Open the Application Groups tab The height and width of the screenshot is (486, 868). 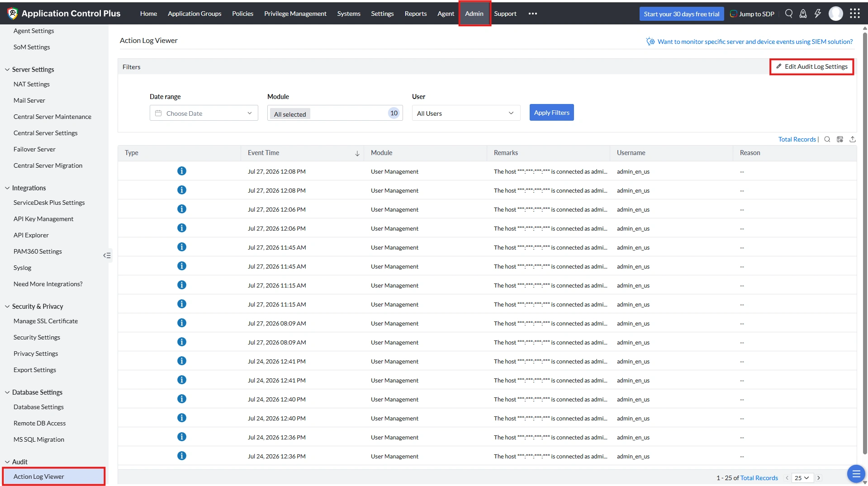pyautogui.click(x=194, y=14)
